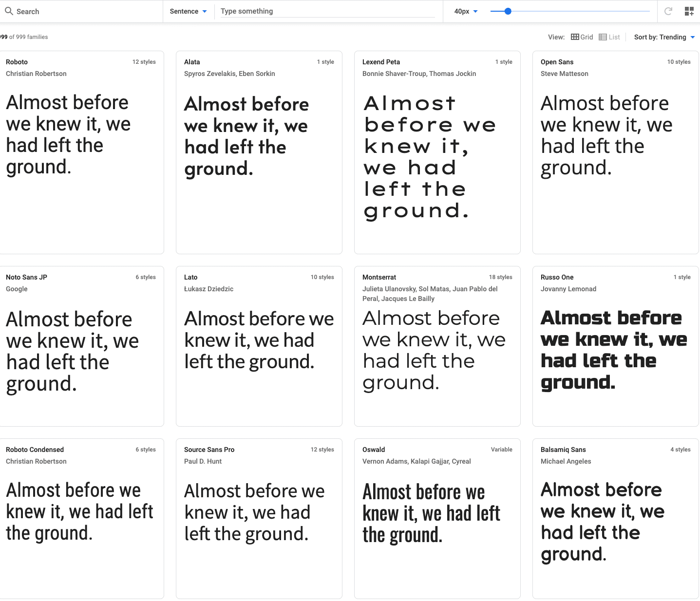Select the refresh preview text icon

(668, 11)
